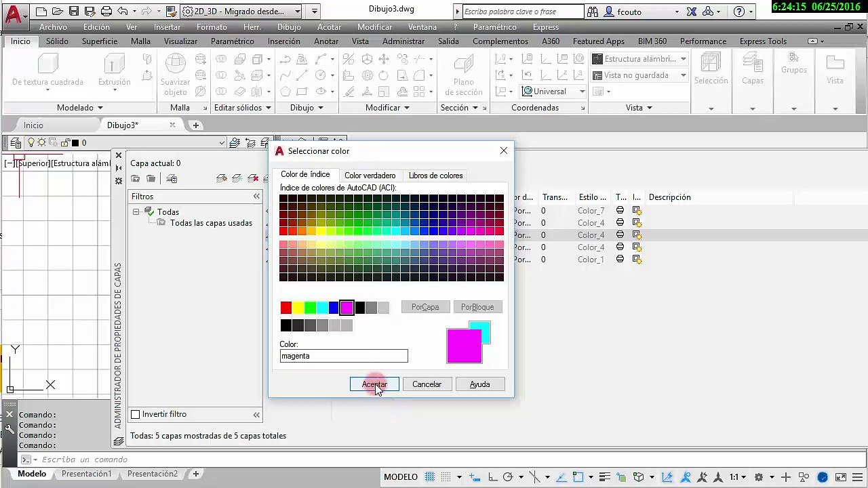Click the Extrusión tool icon
This screenshot has height=488, width=868.
tap(114, 65)
